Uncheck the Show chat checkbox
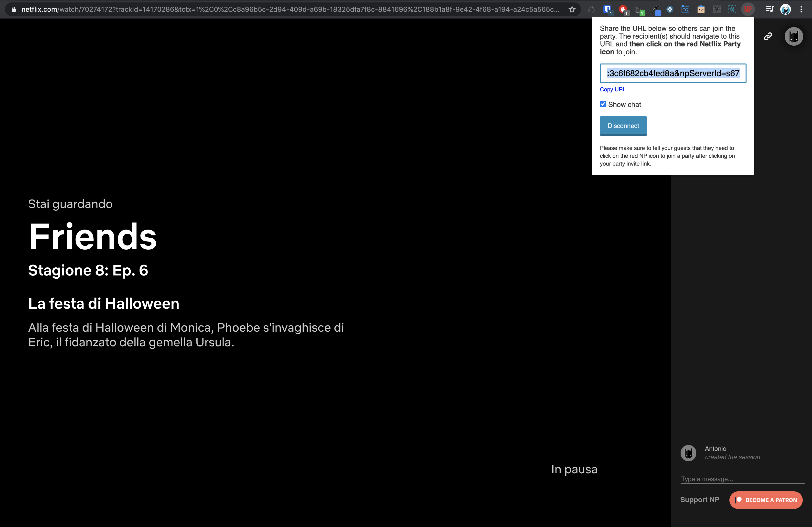812x527 pixels. (603, 104)
